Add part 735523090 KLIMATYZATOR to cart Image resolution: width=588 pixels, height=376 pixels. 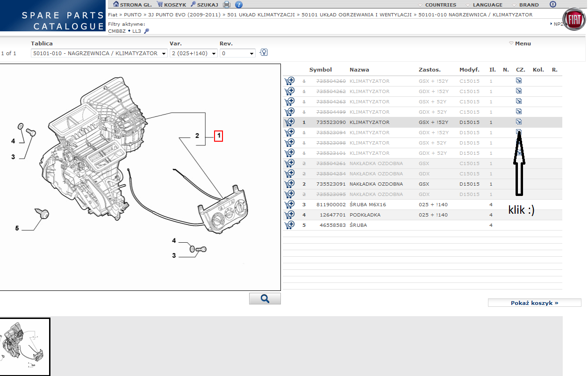pyautogui.click(x=289, y=122)
